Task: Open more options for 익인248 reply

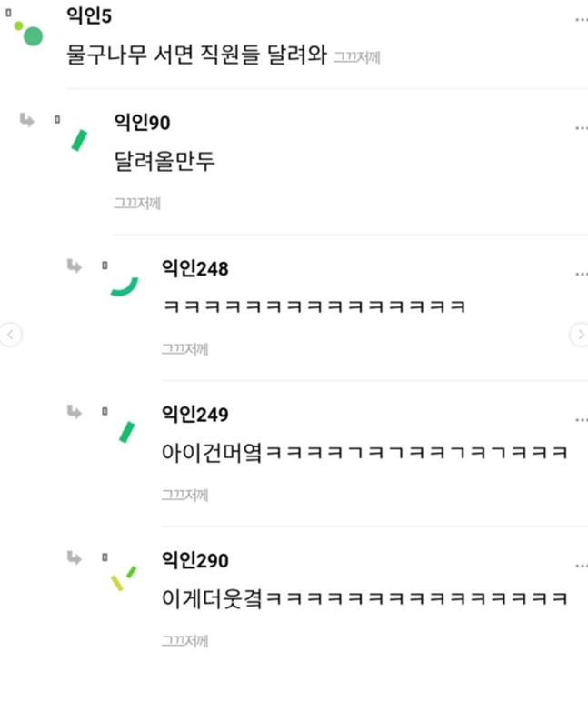Action: click(582, 274)
